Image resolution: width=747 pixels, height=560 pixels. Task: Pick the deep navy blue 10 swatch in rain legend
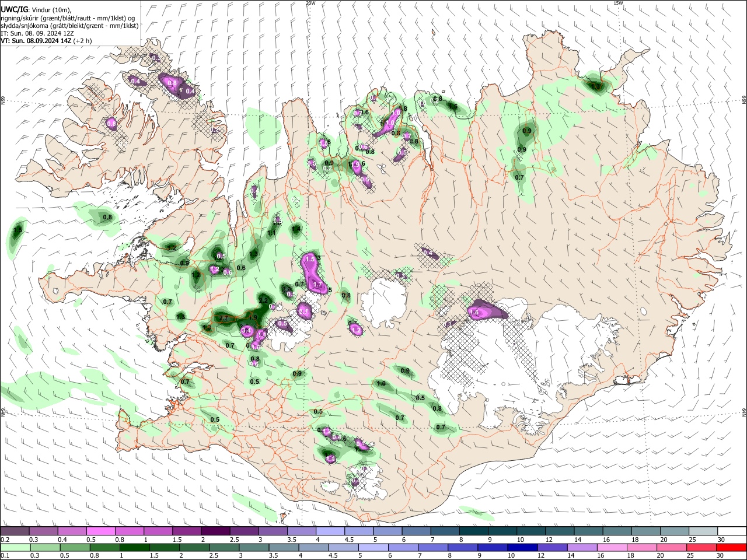(522, 548)
